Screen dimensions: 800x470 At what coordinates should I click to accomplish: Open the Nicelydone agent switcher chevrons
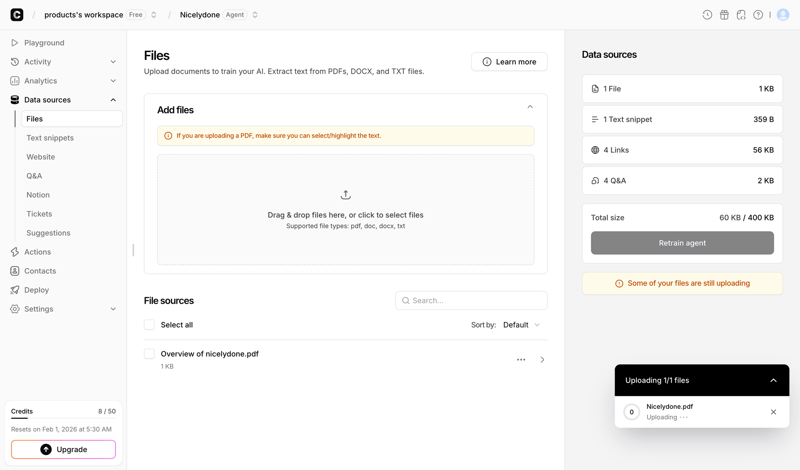pos(255,15)
